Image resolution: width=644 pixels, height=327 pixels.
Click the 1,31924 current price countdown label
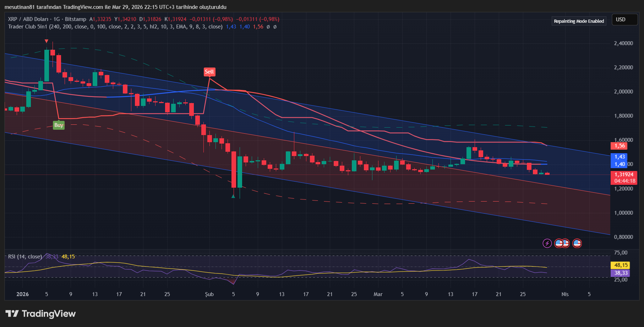[624, 178]
